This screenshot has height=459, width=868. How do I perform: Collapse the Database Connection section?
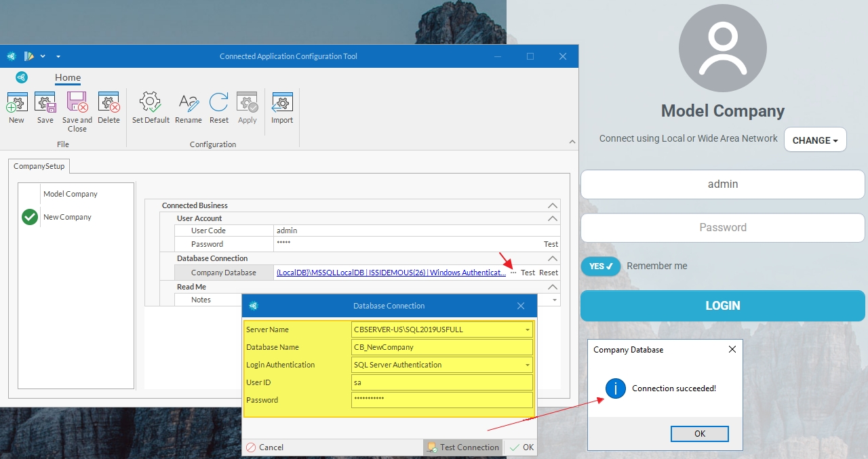553,258
